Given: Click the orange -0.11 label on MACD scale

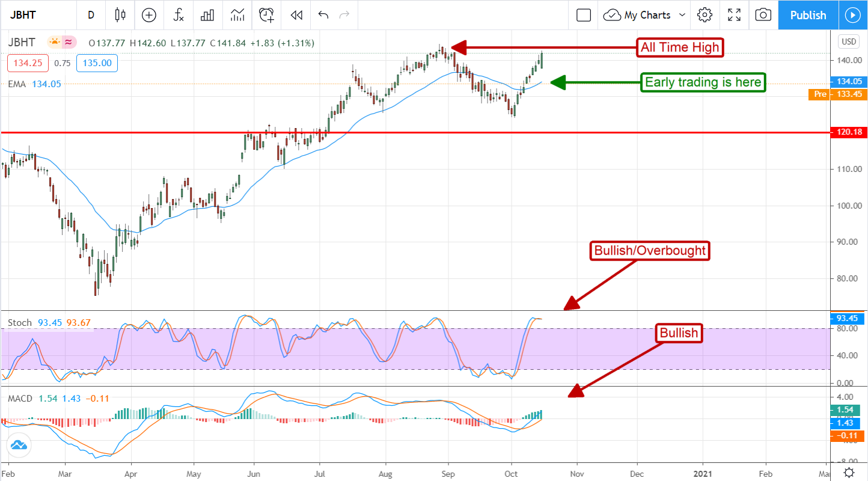Looking at the screenshot, I should pos(847,436).
